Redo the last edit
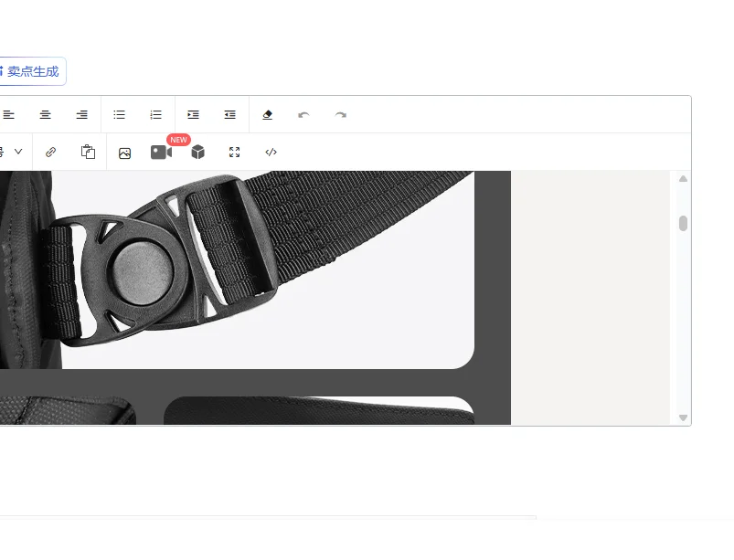Screen dimensions: 734x560 (340, 115)
